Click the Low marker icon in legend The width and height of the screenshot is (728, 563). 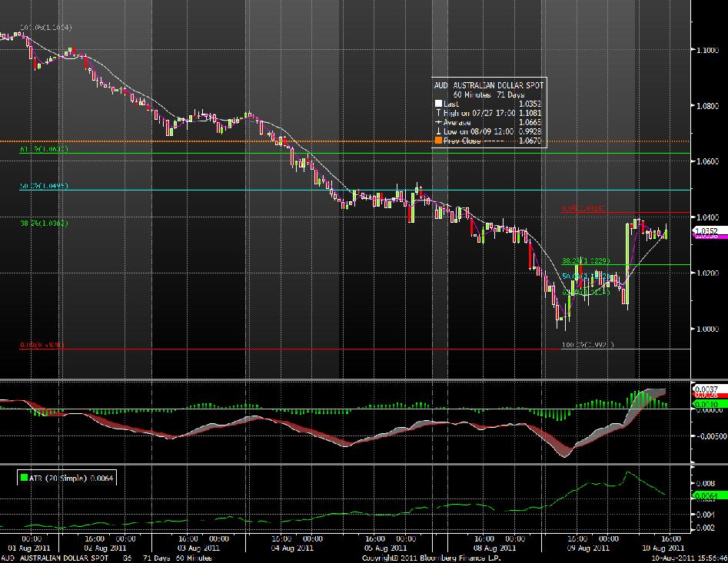click(439, 132)
